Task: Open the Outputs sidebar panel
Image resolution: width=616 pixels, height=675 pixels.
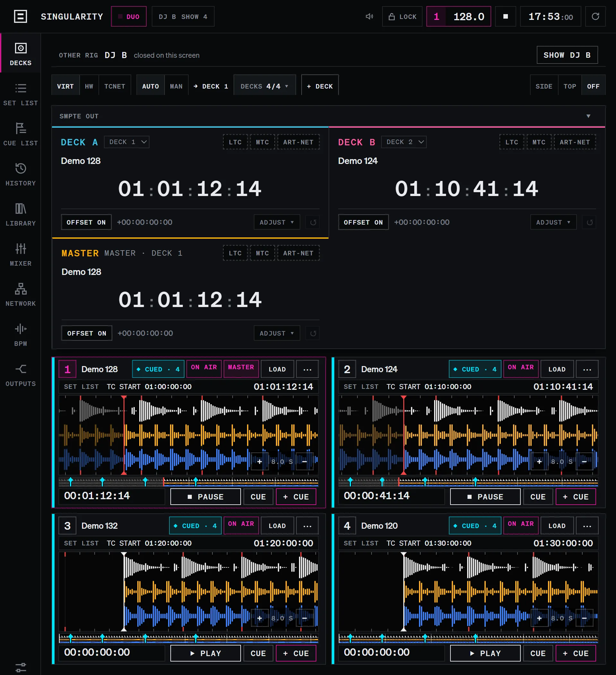Action: (21, 376)
